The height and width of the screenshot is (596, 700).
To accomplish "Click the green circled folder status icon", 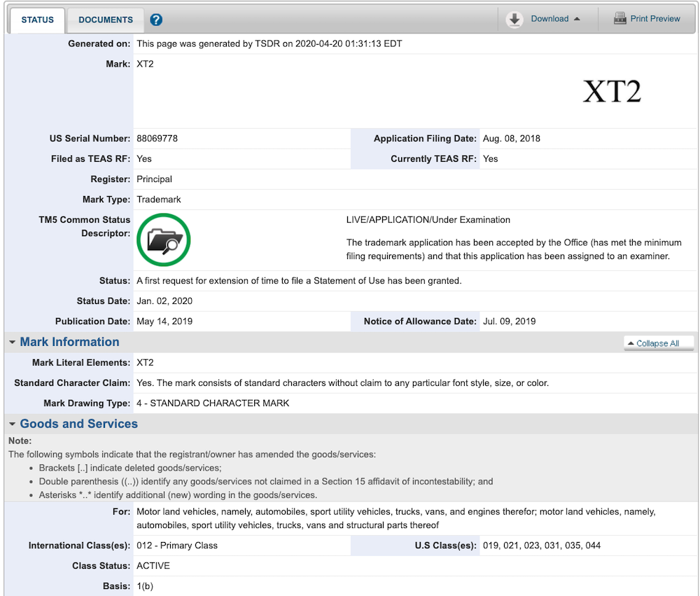I will click(164, 240).
